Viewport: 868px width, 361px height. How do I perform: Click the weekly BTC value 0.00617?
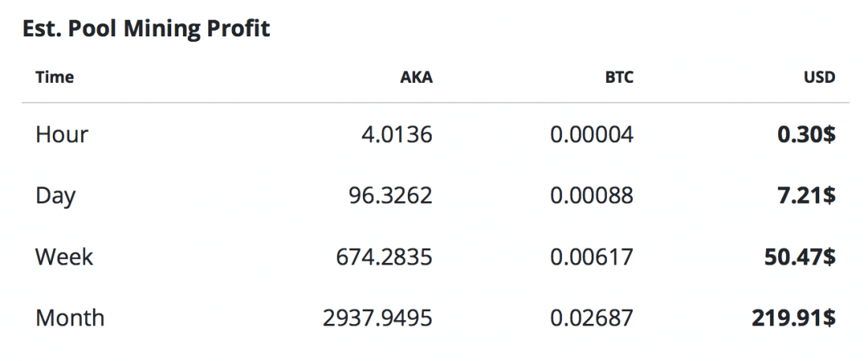pos(592,257)
